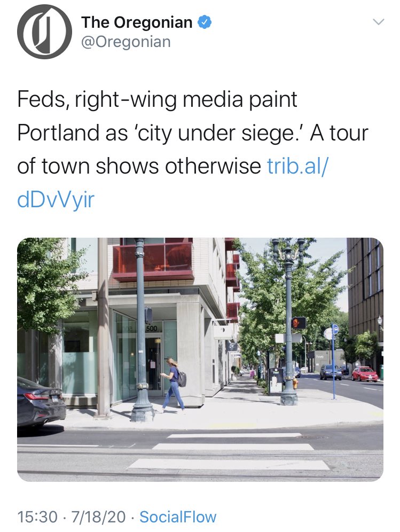Select tweet text "Feds, right-wing media paint"
This screenshot has width=400, height=532.
click(x=157, y=99)
